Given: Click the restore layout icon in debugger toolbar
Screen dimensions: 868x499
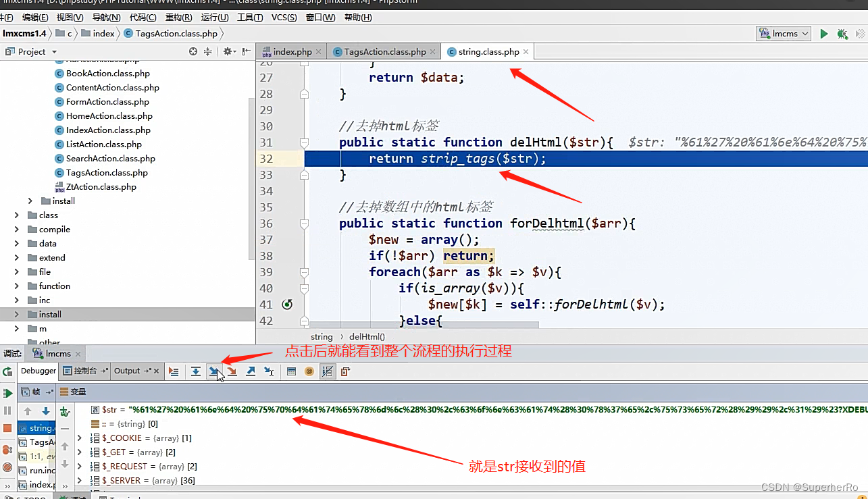Looking at the screenshot, I should [345, 371].
